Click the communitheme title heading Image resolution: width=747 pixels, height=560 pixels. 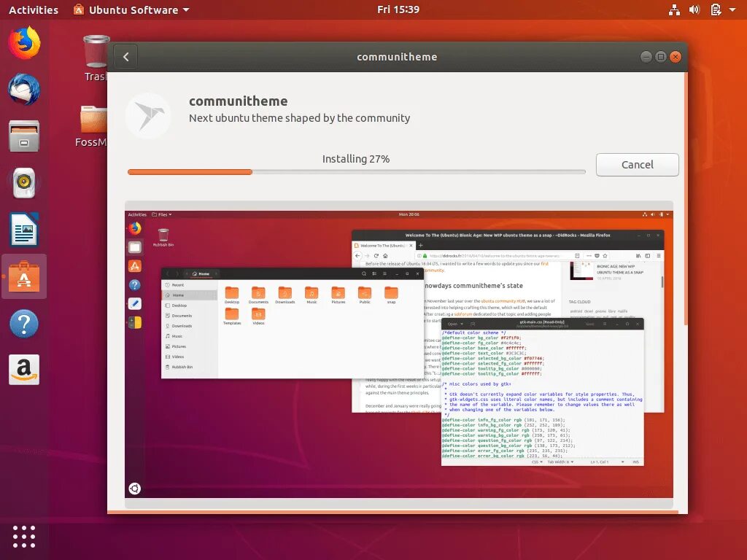239,101
